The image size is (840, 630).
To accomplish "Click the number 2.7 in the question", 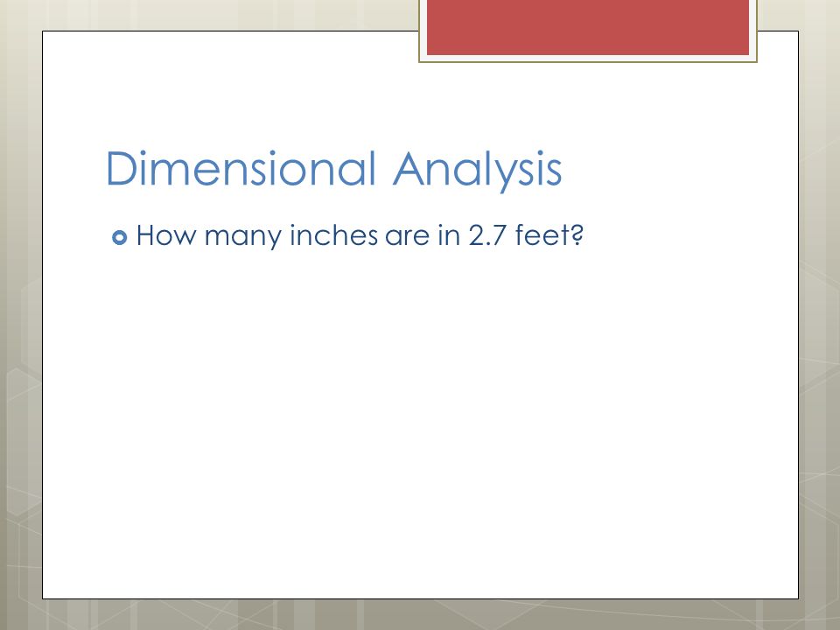I will tap(487, 235).
